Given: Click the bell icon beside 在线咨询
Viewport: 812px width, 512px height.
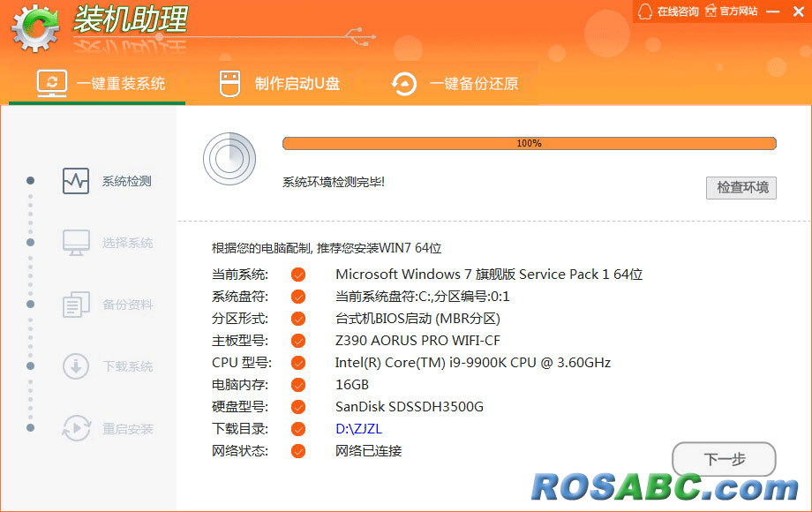Looking at the screenshot, I should (645, 11).
